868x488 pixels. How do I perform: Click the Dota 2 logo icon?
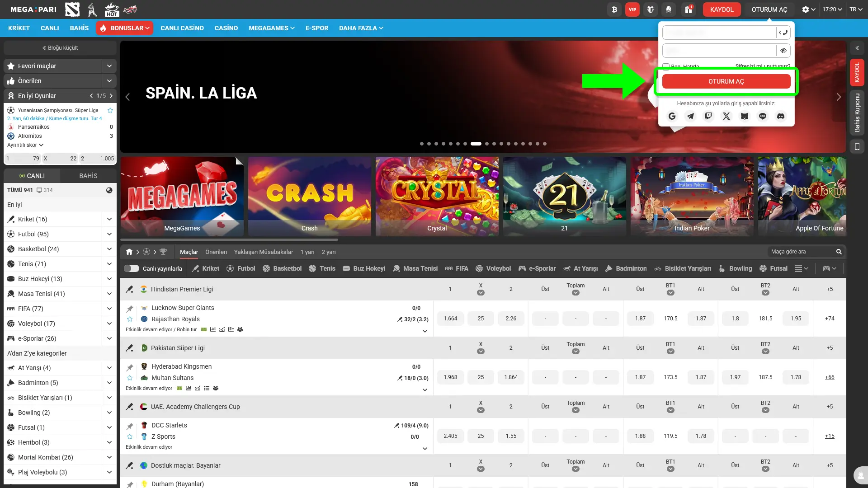72,9
